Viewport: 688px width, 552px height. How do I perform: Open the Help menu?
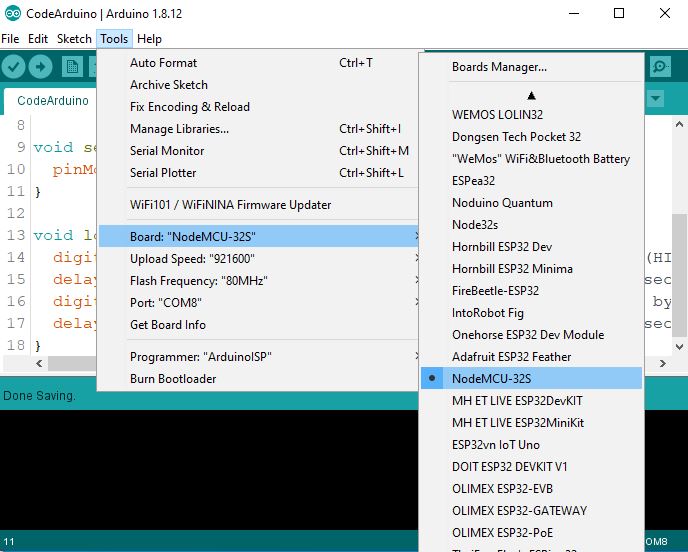149,39
